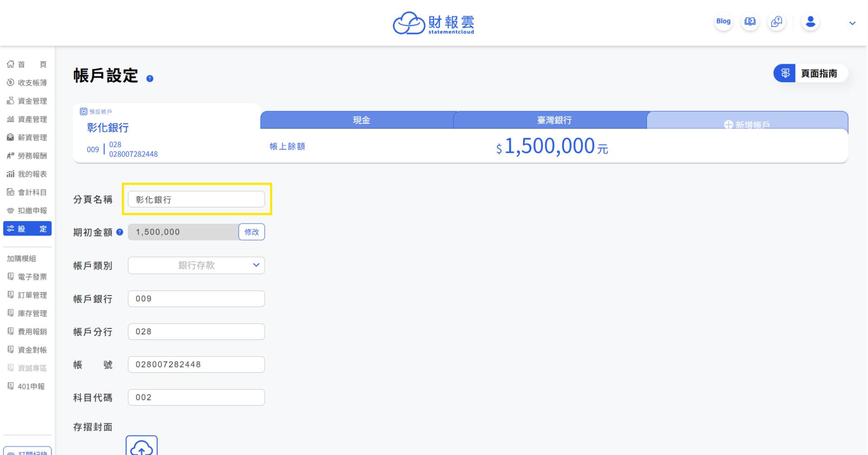Click the 期初金額 amount field
The width and height of the screenshot is (868, 455).
tap(184, 232)
